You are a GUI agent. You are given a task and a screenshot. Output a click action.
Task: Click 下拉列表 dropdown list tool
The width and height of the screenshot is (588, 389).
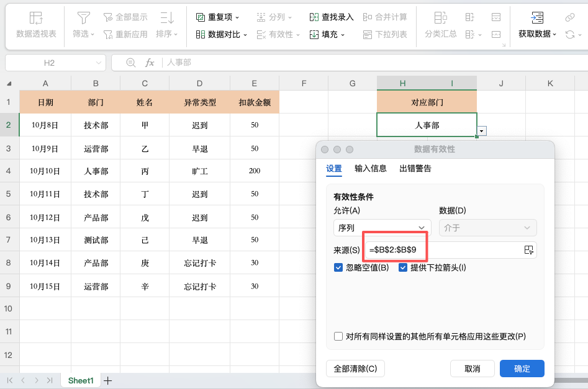[x=385, y=35]
